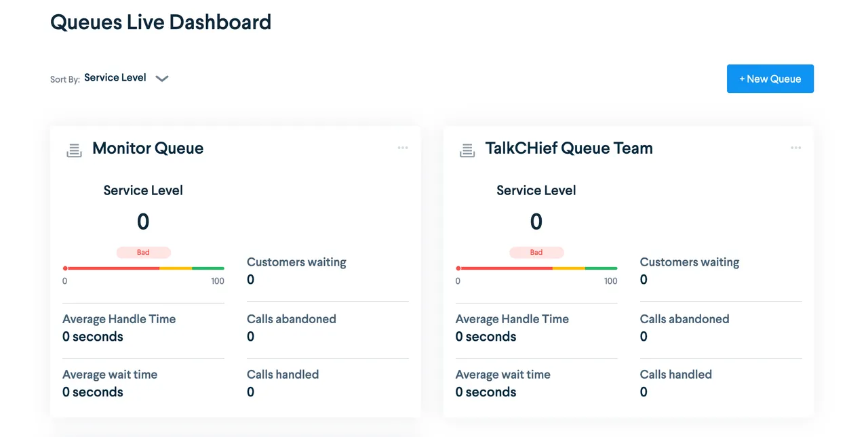Click the queue icon beside Monitor Queue
Viewport: 868px width, 437px height.
pos(74,150)
